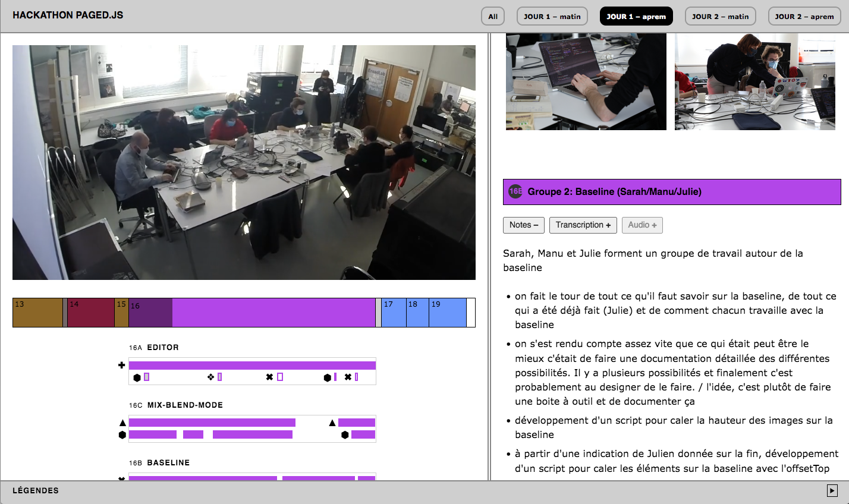Expand the Légendes panel with arrow button
Viewport: 849px width, 504px height.
832,490
